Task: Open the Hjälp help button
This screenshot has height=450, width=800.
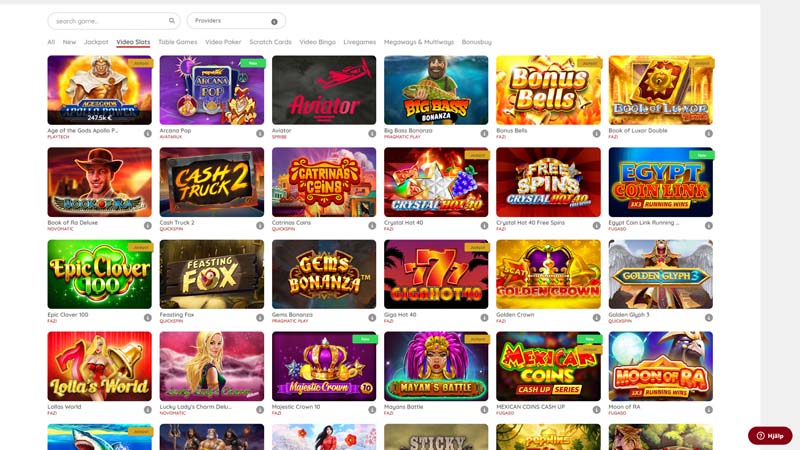Action: tap(770, 436)
